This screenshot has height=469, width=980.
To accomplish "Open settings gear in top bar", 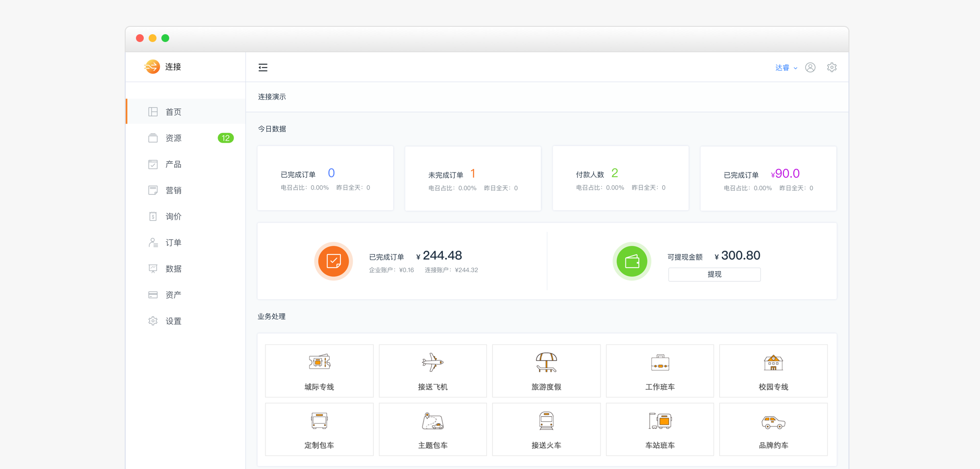I will 832,67.
